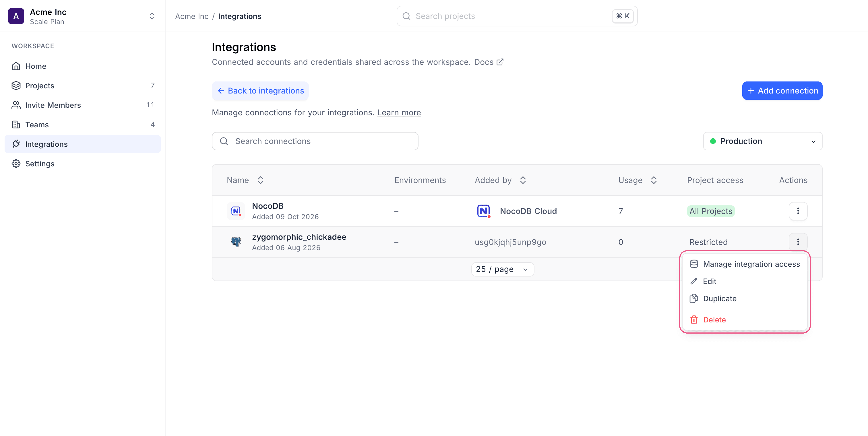The width and height of the screenshot is (868, 436).
Task: Click the Integrations breadcrumb
Action: [240, 16]
